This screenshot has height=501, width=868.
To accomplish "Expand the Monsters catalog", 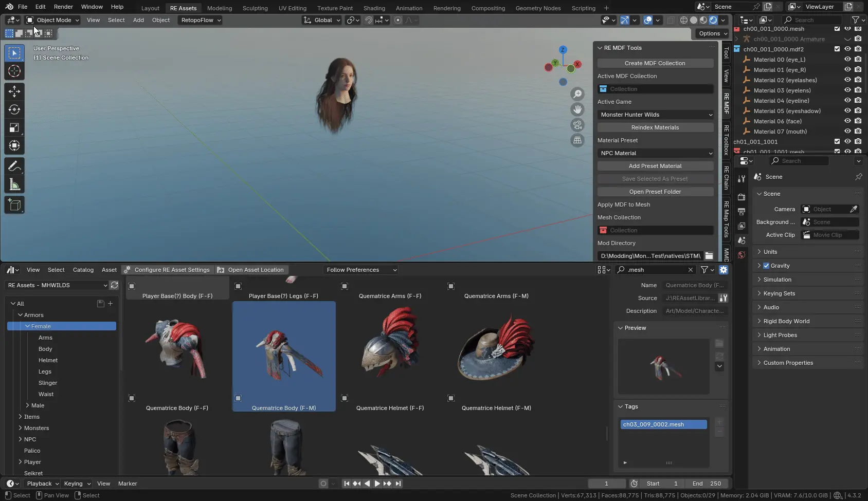I will coord(20,428).
